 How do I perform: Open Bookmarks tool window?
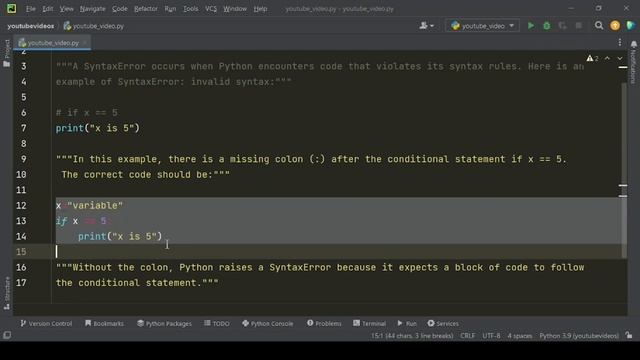[104, 323]
